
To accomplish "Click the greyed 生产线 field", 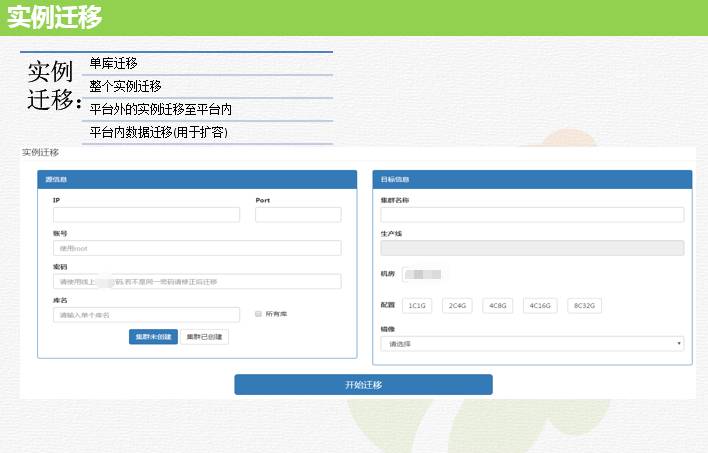I will coord(532,248).
